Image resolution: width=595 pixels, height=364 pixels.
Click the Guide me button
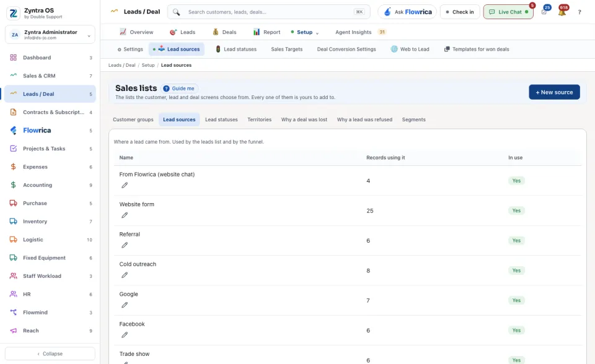(x=179, y=89)
